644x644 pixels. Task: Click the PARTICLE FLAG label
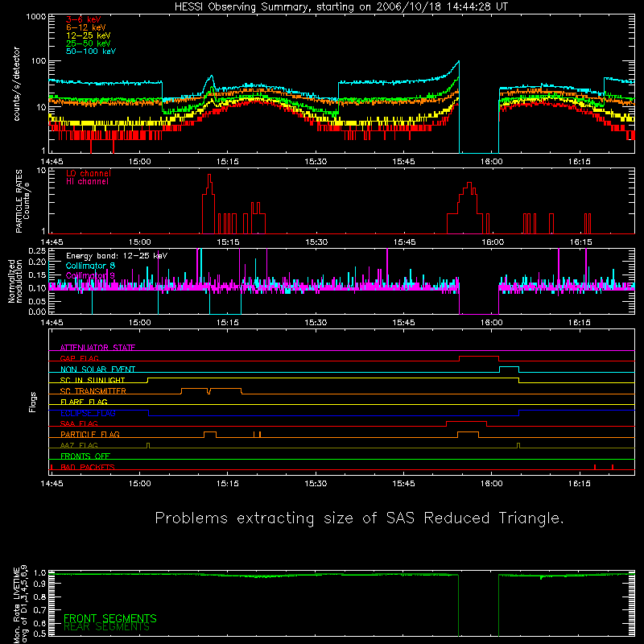click(x=90, y=434)
